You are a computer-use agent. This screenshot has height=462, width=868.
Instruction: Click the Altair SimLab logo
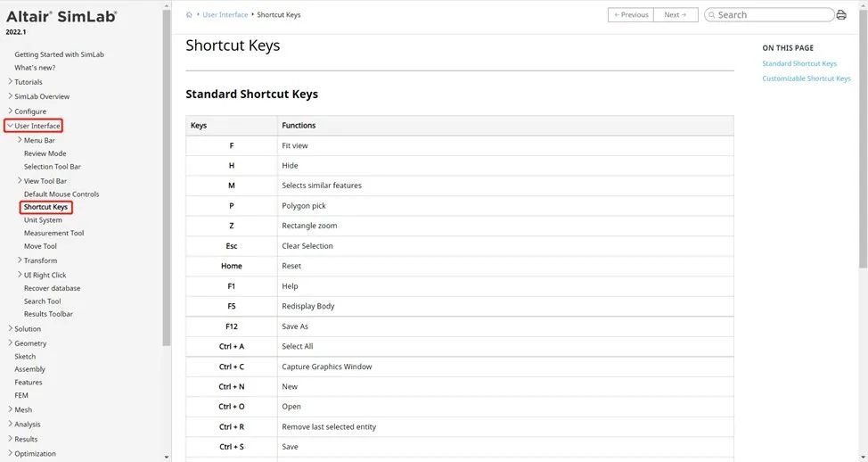point(61,16)
